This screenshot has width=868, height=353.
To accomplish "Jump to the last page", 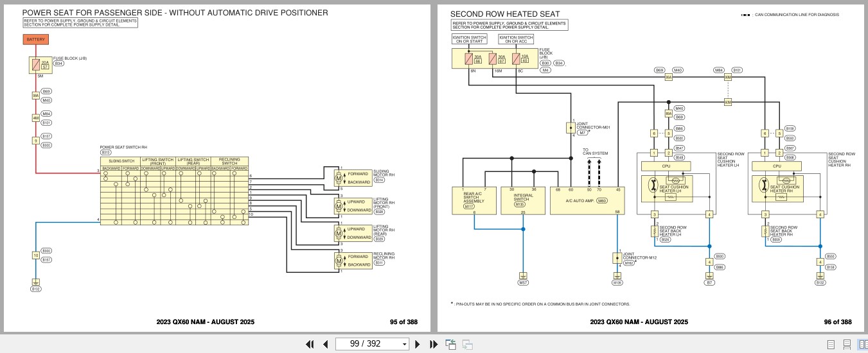I will pos(433,344).
